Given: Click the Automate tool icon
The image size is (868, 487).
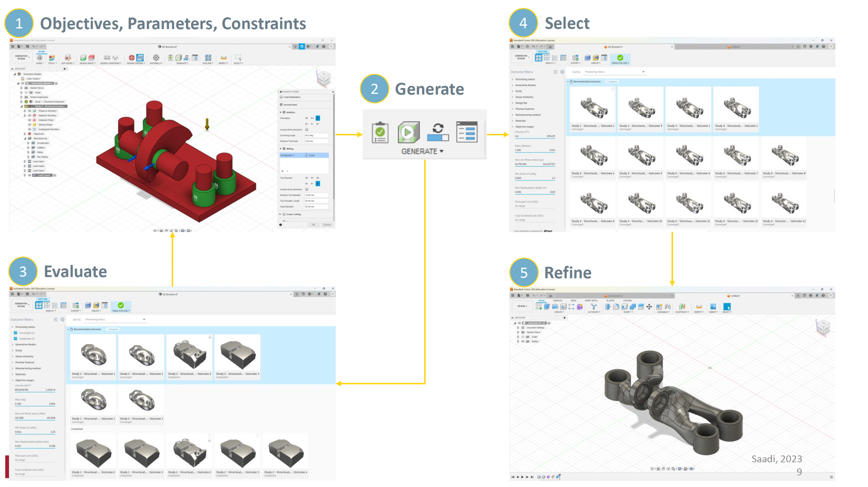Looking at the screenshot, I should point(593,307).
